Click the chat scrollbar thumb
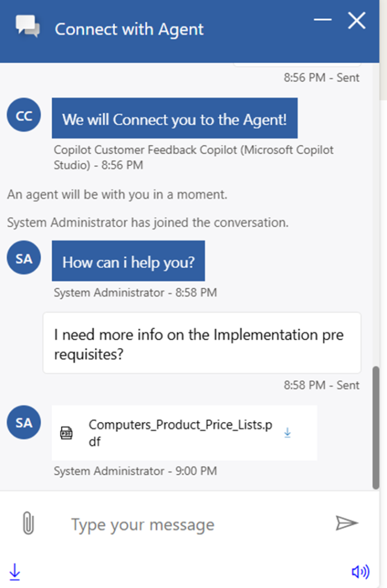Viewport: 387px width, 588px height. (376, 427)
